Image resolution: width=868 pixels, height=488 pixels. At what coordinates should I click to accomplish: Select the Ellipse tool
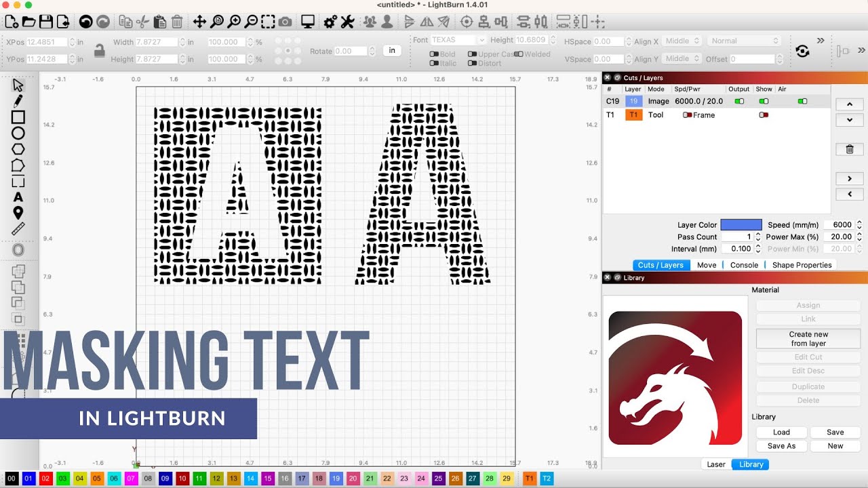coord(18,134)
